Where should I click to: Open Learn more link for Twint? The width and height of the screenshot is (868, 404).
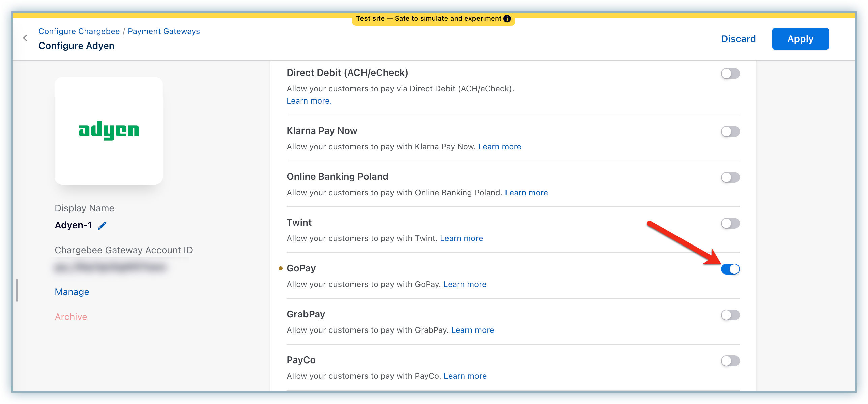coord(461,238)
